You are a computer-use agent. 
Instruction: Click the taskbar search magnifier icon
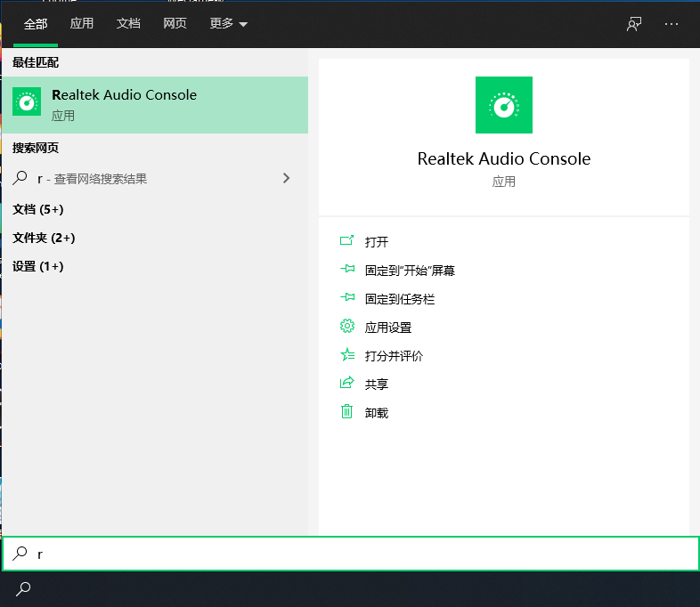[24, 588]
